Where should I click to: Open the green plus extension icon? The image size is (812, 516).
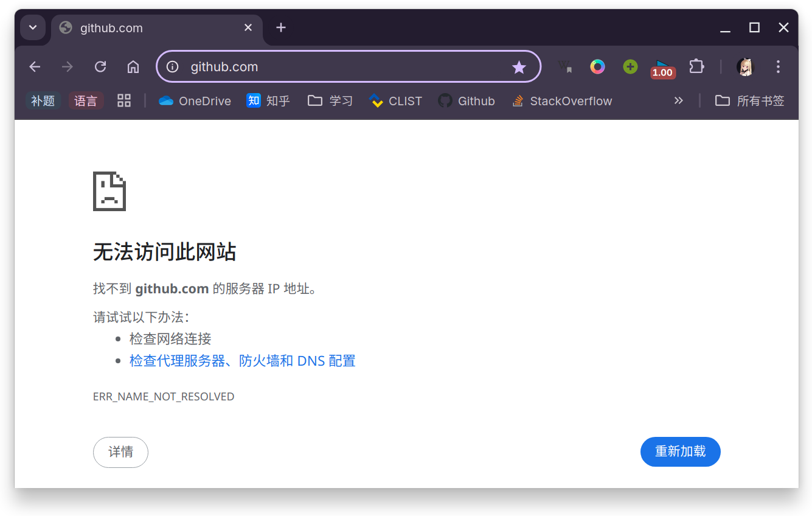630,67
